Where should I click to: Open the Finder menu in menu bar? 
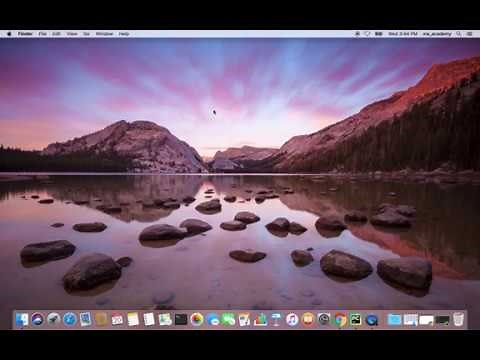pos(25,34)
